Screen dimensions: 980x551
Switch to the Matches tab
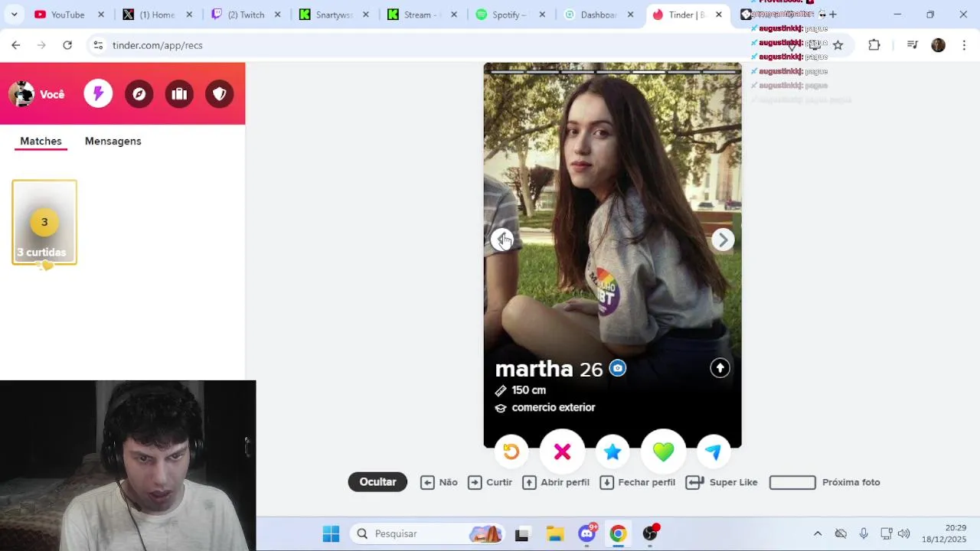pyautogui.click(x=41, y=141)
